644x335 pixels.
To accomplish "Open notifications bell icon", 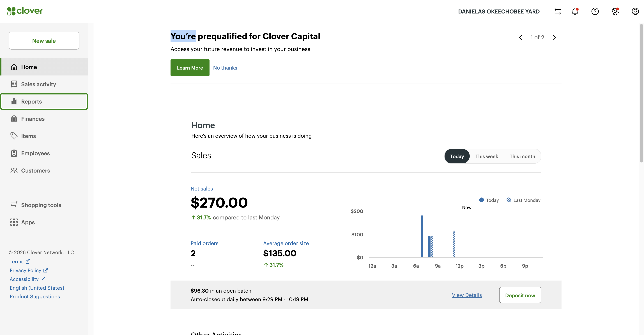I will click(575, 11).
